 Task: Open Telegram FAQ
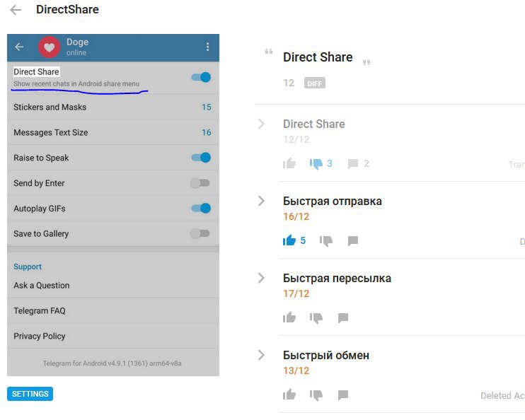[113, 310]
